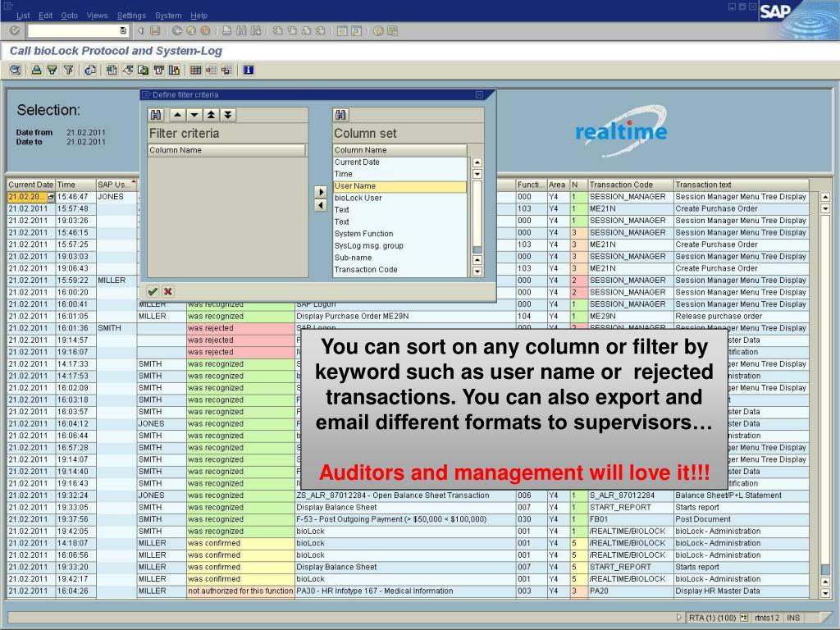Click the Find Next binoculars icon
840x630 pixels.
click(256, 31)
